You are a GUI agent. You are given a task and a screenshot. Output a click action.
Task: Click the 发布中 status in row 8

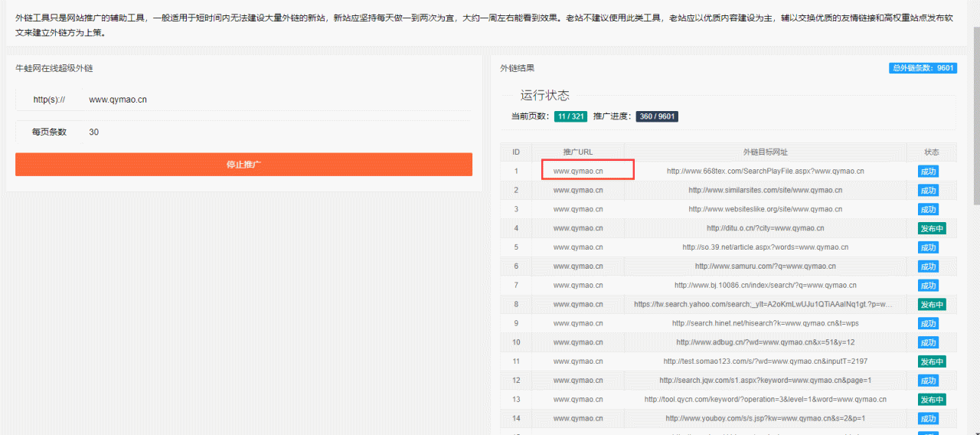(932, 305)
